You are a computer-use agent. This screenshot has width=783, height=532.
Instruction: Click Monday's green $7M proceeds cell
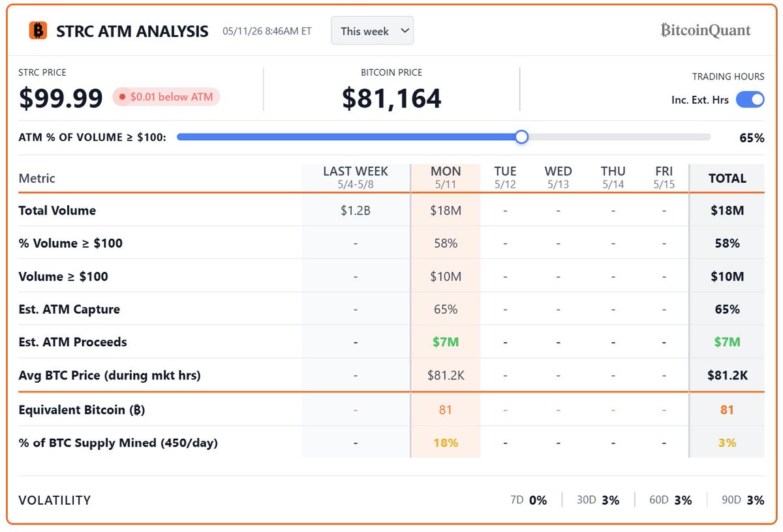point(446,342)
